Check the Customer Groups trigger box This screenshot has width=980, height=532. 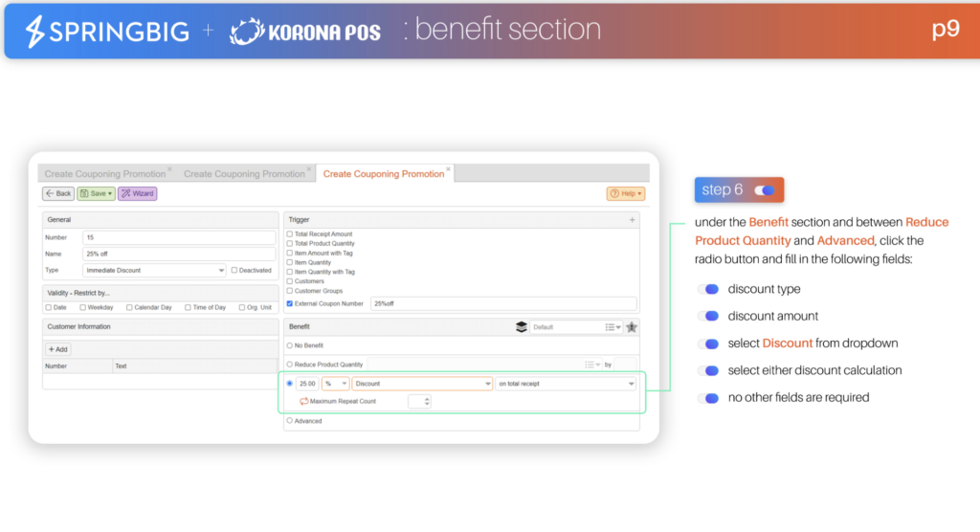point(289,291)
